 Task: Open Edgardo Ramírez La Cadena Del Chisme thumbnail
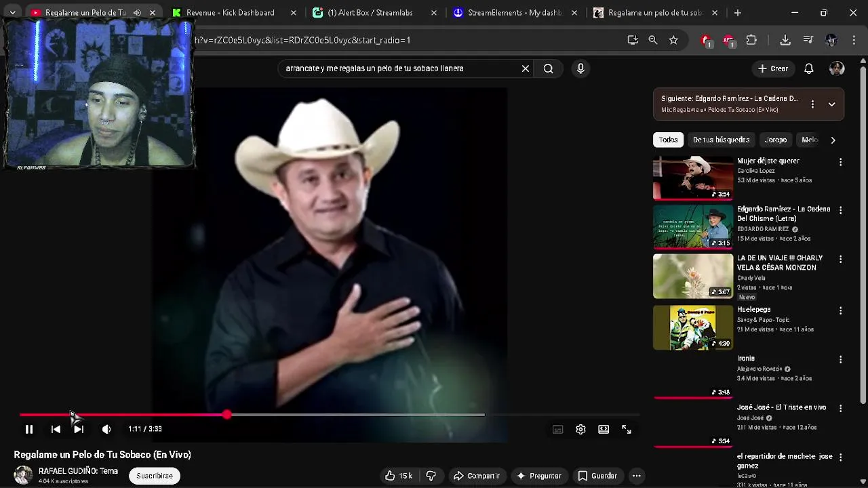point(693,227)
